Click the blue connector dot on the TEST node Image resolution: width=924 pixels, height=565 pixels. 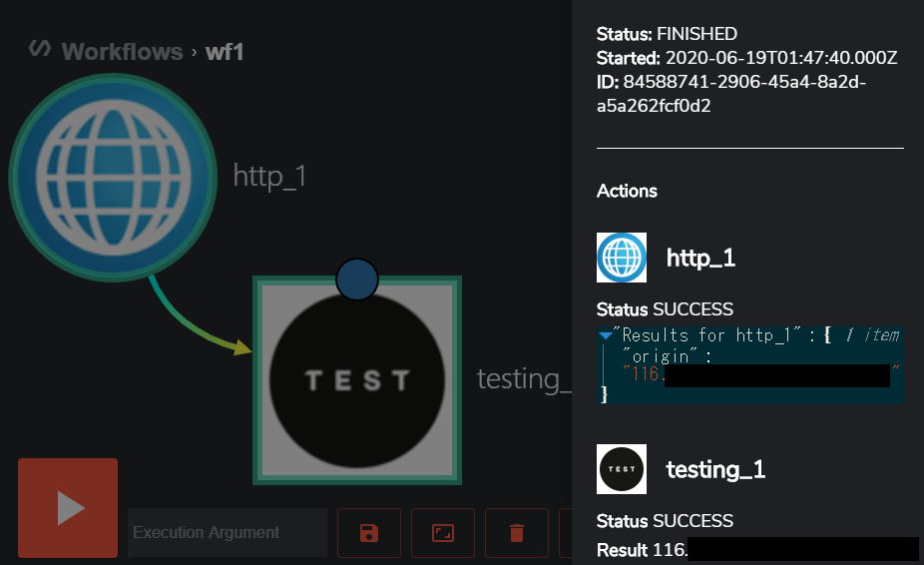pyautogui.click(x=357, y=279)
